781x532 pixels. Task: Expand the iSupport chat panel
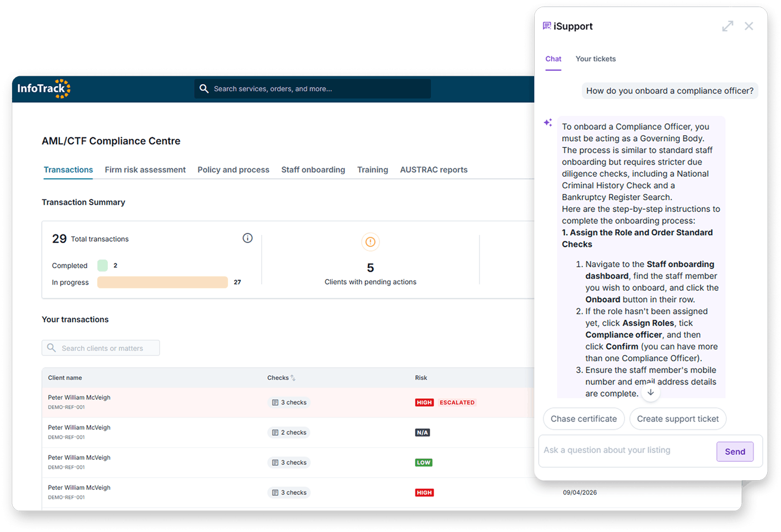728,26
